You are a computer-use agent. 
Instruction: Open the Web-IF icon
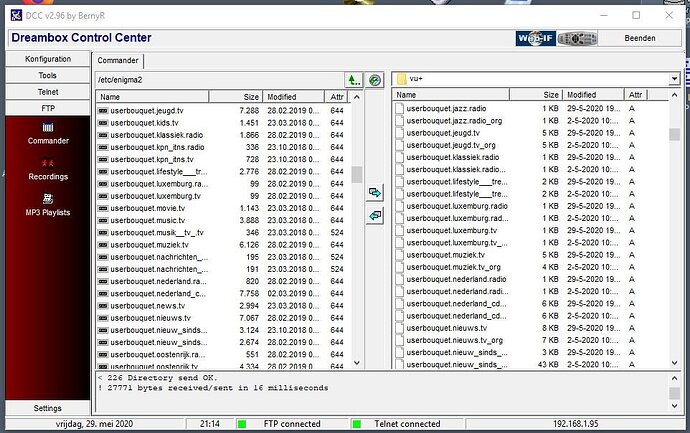[x=536, y=38]
